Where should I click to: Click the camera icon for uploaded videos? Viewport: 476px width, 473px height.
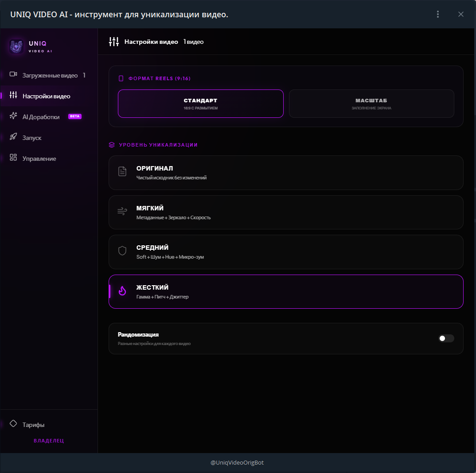13,74
